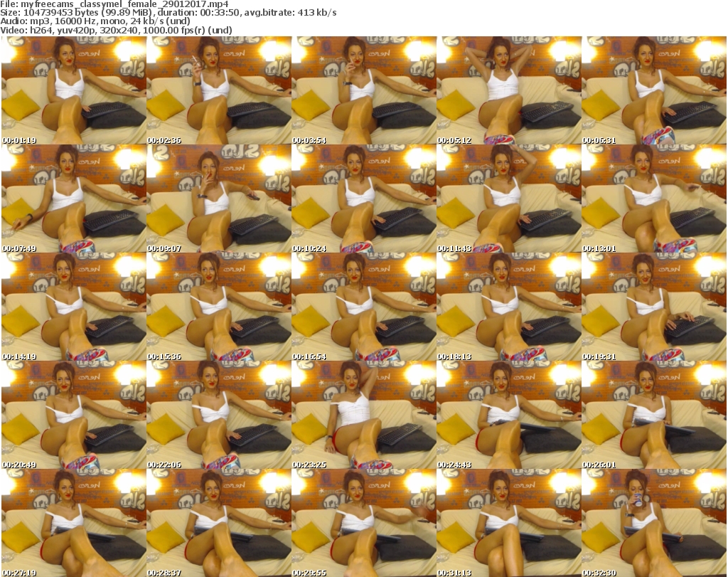Select the thumbnail timestamped 00:23:25
The height and width of the screenshot is (577, 728).
[364, 415]
